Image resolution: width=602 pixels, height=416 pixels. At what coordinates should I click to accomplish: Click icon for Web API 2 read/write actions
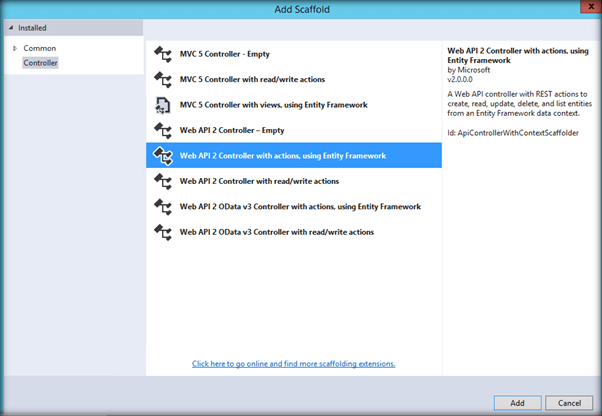tap(163, 181)
